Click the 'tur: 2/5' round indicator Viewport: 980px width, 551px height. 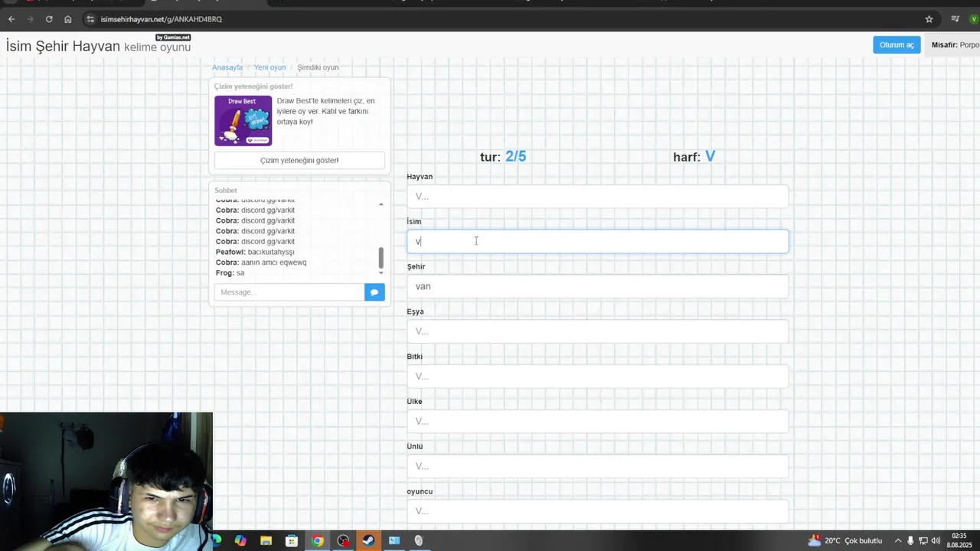[x=503, y=156]
